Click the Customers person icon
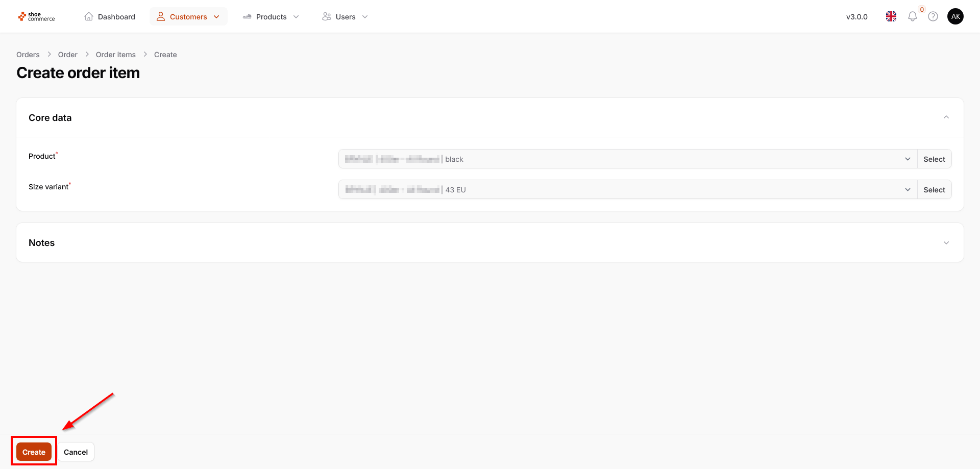The image size is (980, 469). click(161, 16)
